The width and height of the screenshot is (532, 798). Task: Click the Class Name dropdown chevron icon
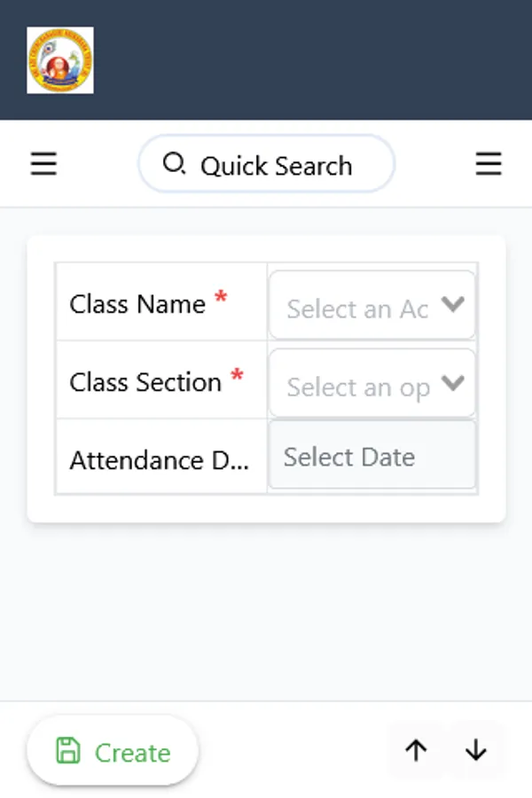452,304
